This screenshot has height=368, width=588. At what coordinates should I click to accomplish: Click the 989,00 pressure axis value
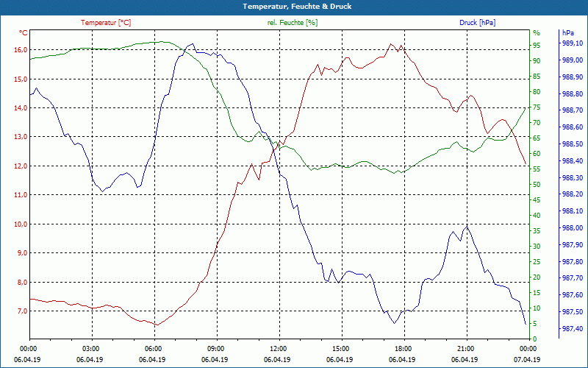pyautogui.click(x=573, y=60)
